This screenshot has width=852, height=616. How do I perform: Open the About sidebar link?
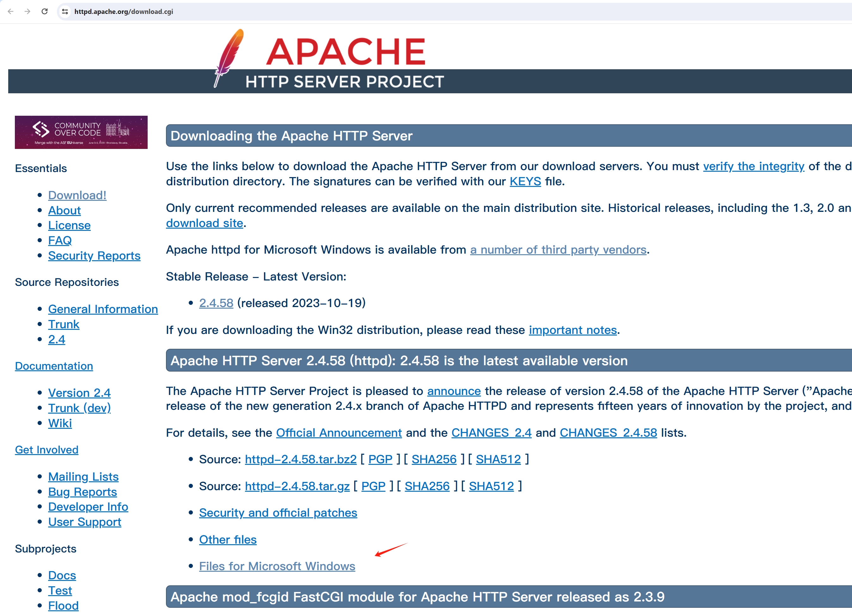(x=64, y=211)
